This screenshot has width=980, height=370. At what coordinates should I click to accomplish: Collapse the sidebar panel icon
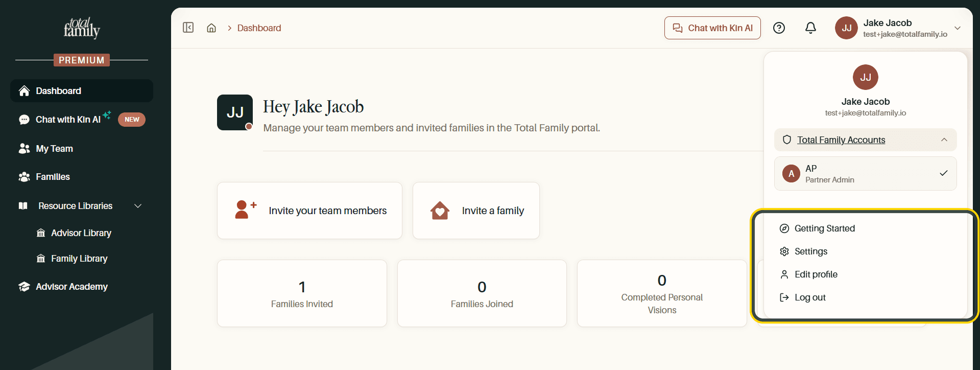[x=188, y=28]
